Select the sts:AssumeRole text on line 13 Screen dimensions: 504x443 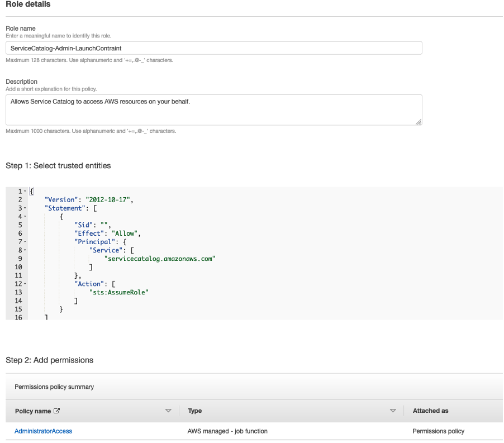[119, 292]
